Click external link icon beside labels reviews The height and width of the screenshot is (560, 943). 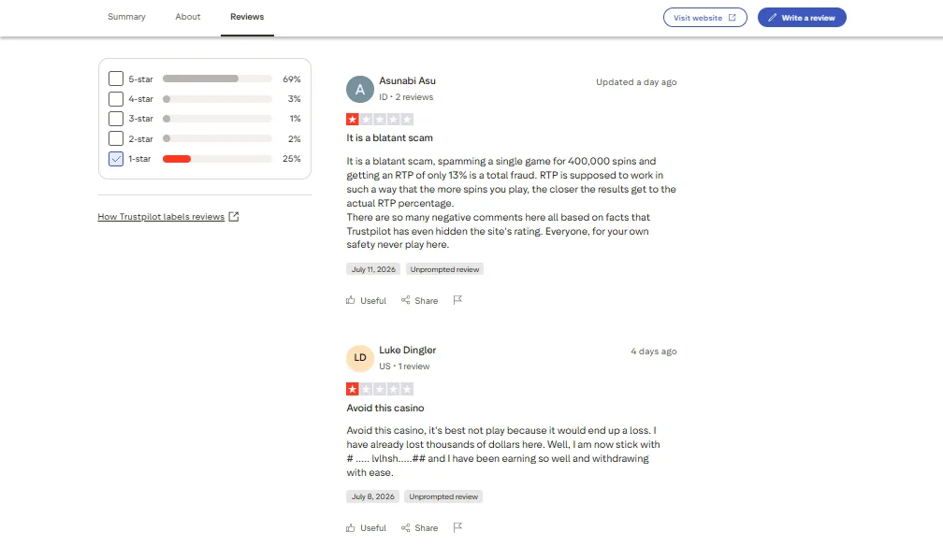234,217
